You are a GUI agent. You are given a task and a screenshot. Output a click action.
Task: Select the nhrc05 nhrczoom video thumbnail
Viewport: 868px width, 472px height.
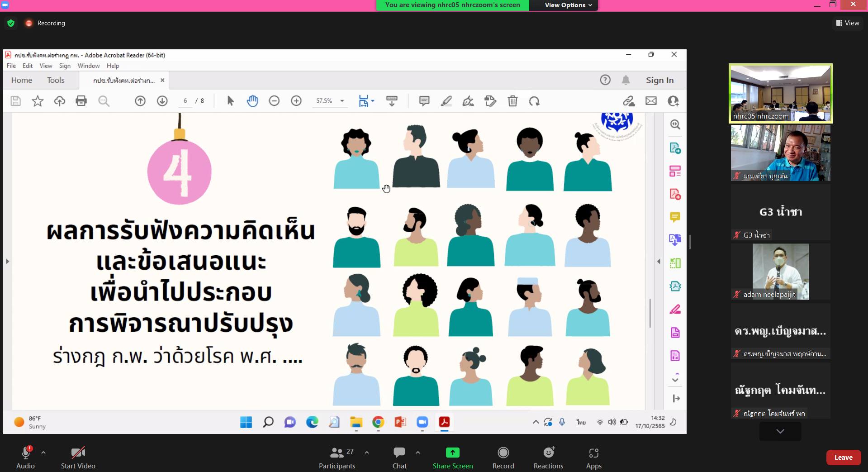780,93
